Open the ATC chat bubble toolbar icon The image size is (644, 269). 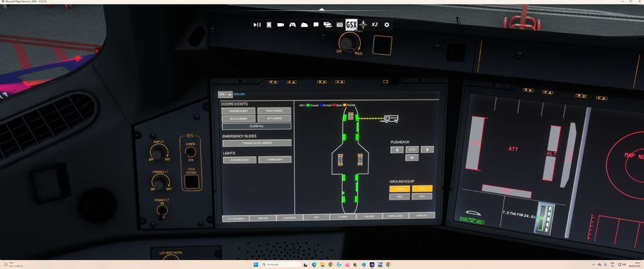(316, 24)
